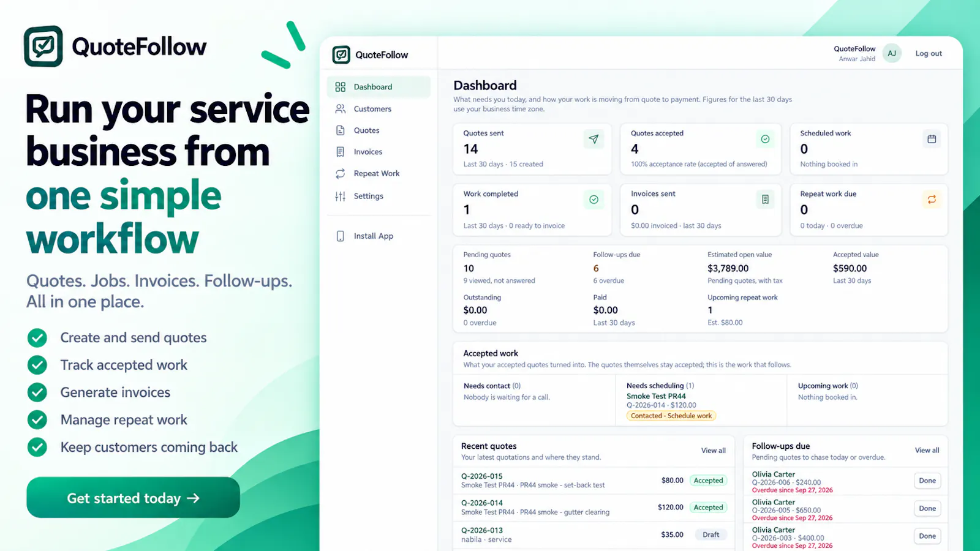This screenshot has width=980, height=551.
Task: Click the Accepted badge for Q-2026-015
Action: click(x=708, y=481)
